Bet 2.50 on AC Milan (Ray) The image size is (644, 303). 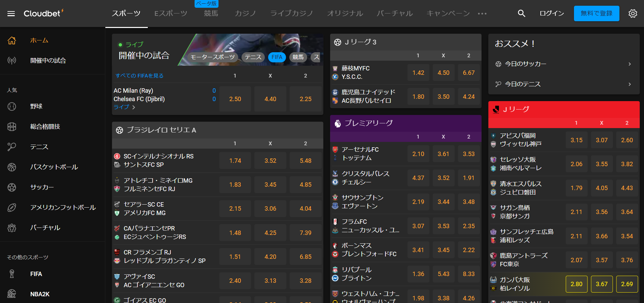coord(235,99)
